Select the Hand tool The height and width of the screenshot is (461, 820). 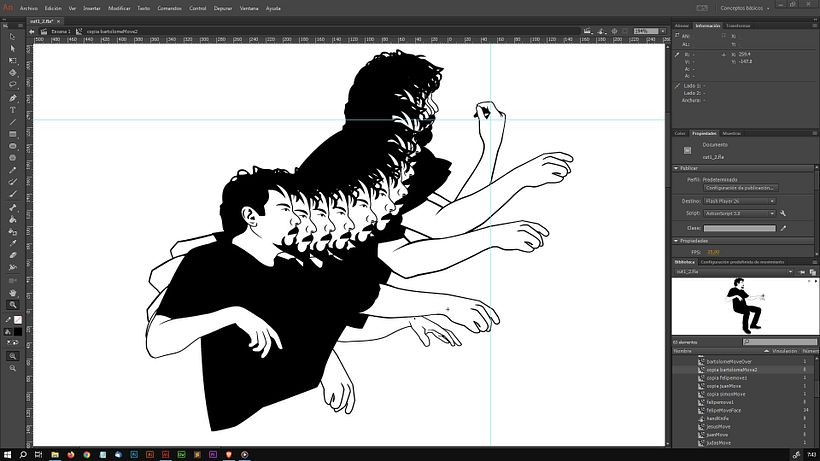[x=13, y=293]
